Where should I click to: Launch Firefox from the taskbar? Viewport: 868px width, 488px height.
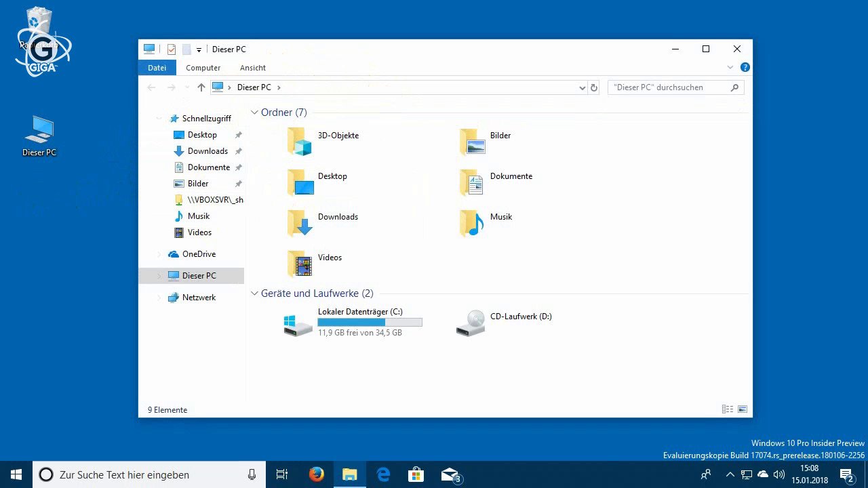(x=317, y=474)
